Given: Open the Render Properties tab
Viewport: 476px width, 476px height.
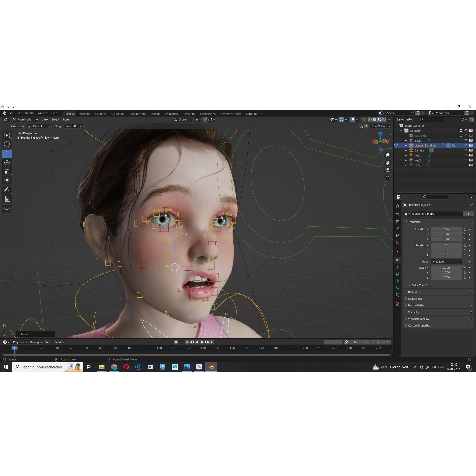Looking at the screenshot, I should point(397,214).
